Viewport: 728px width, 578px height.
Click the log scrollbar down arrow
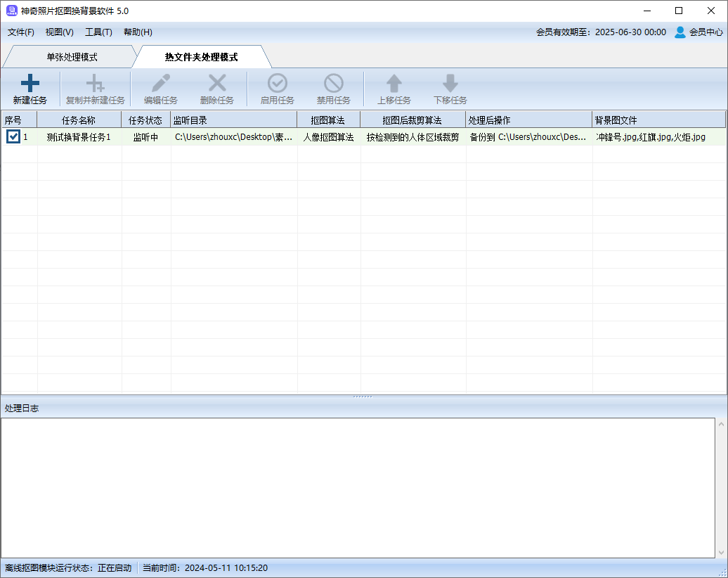pos(721,552)
